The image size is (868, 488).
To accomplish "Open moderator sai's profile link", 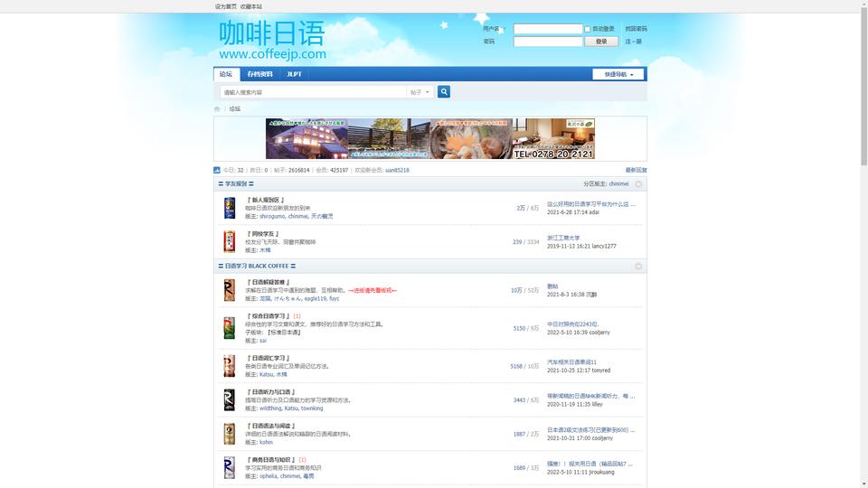I will pos(263,341).
